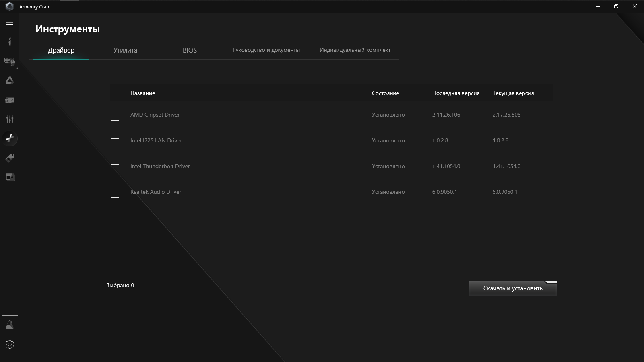Image resolution: width=644 pixels, height=362 pixels.
Task: Open the Settings gear icon
Action: tap(10, 344)
